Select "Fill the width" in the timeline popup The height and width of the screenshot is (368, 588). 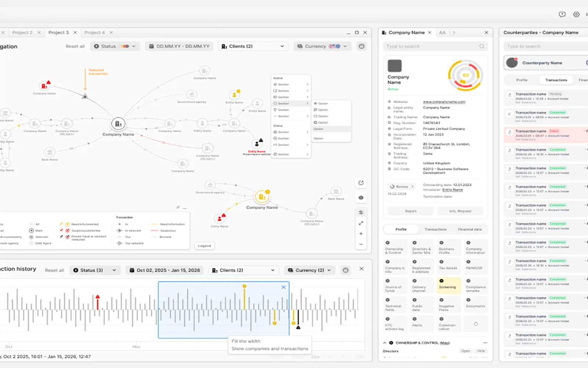(246, 341)
